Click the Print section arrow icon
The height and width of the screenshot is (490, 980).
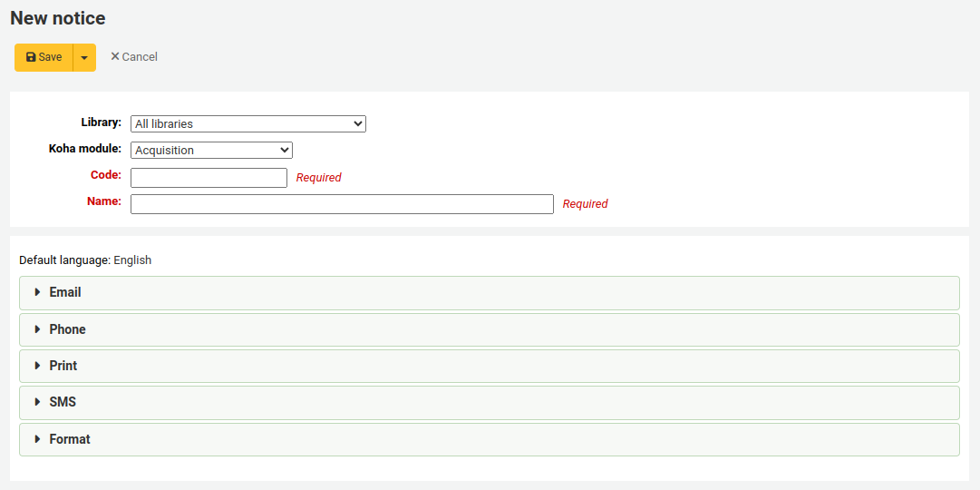pos(37,366)
